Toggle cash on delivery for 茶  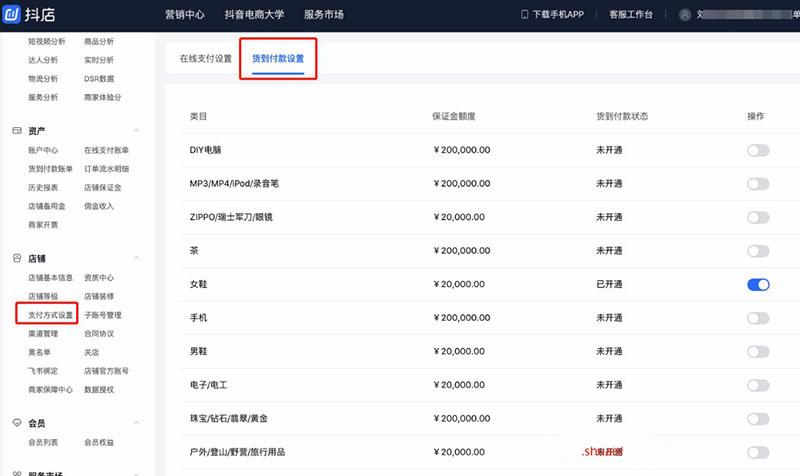pyautogui.click(x=757, y=251)
